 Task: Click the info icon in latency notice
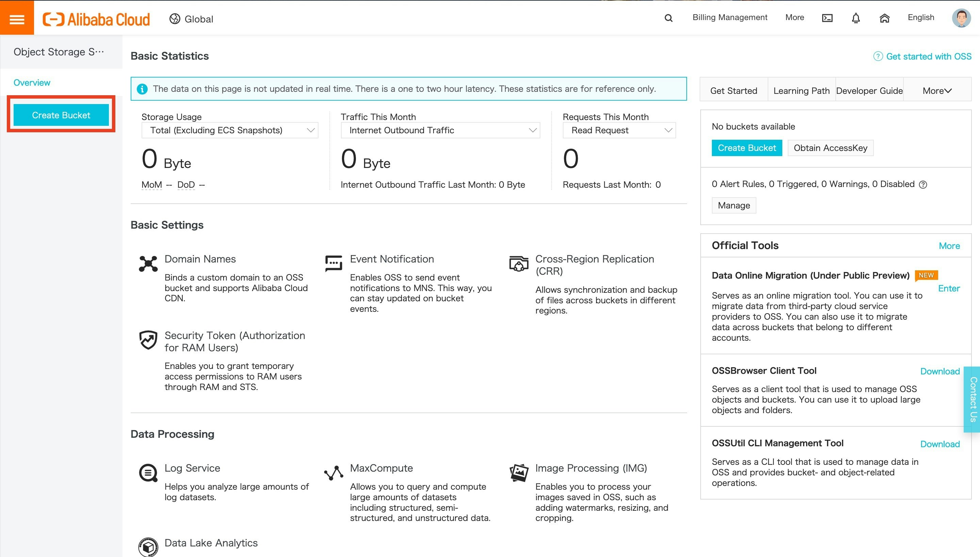142,89
